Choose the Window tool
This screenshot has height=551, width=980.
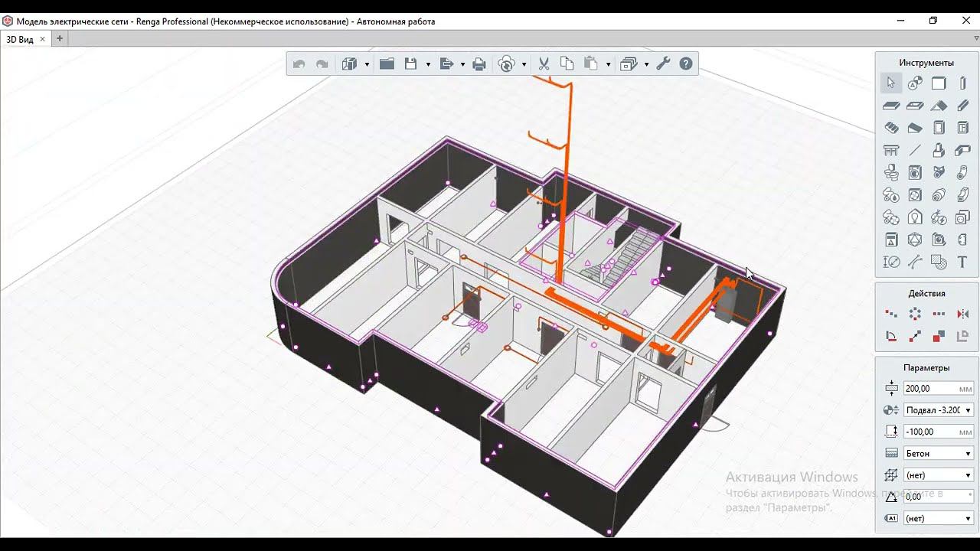click(x=962, y=128)
